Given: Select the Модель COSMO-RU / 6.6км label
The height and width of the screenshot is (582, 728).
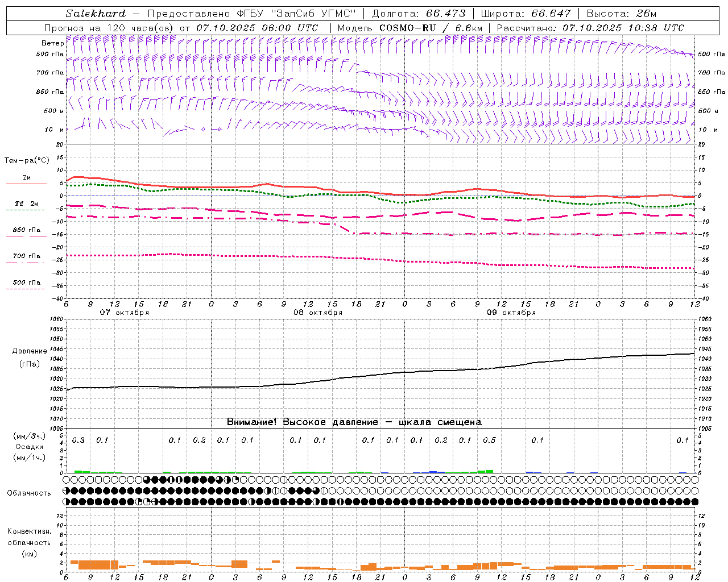Looking at the screenshot, I should pyautogui.click(x=410, y=28).
